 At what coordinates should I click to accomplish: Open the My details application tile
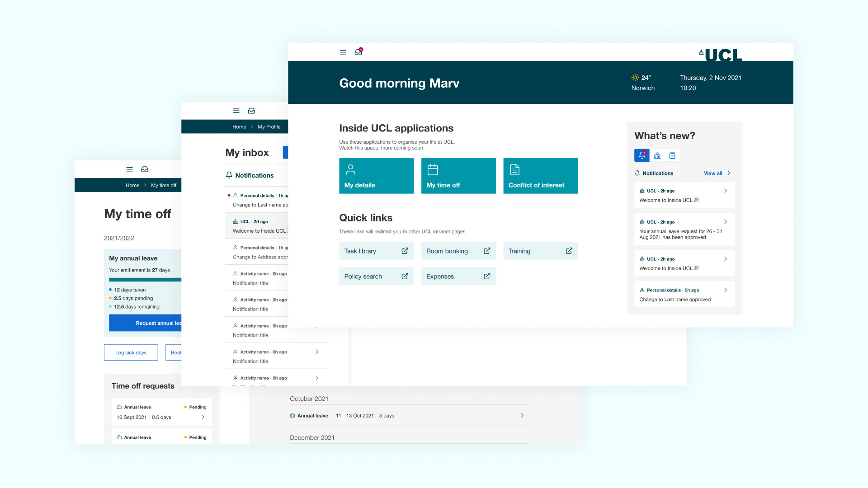[x=376, y=176]
